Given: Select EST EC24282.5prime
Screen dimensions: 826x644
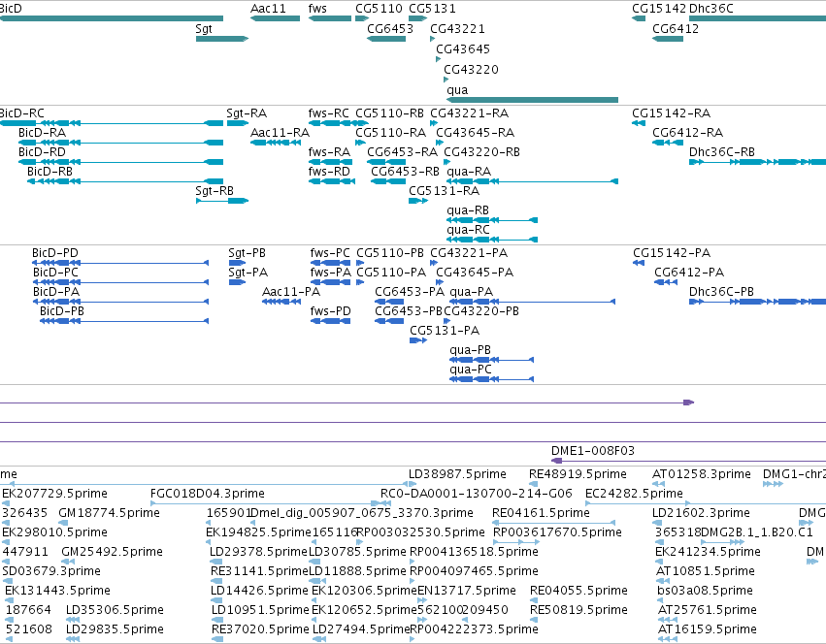Looking at the screenshot, I should coord(634,494).
